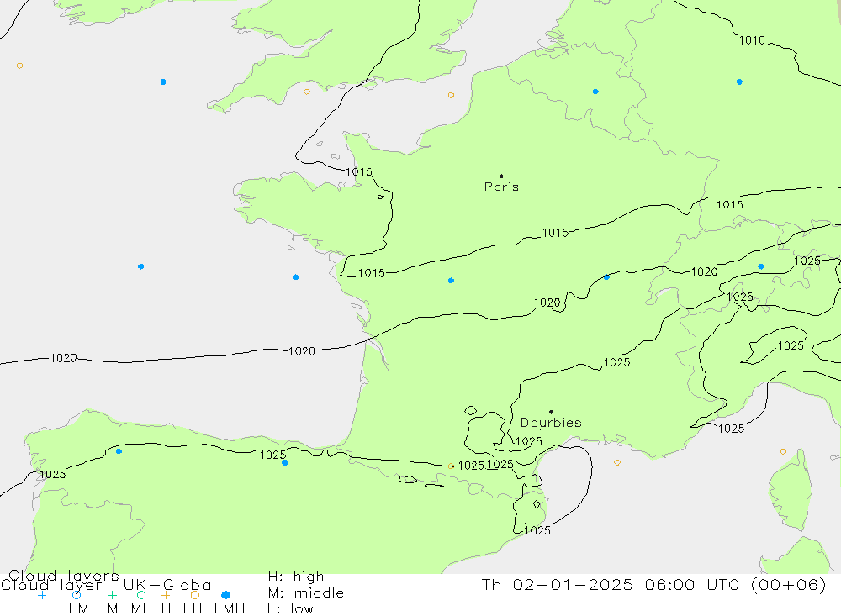Click the green plus M legend symbol
This screenshot has height=616, width=841.
tap(112, 595)
